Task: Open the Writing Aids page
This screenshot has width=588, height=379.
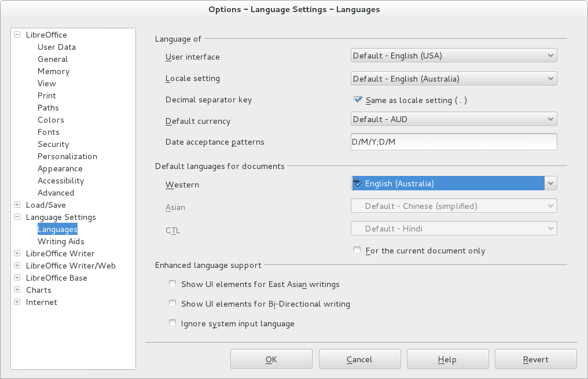Action: tap(61, 241)
